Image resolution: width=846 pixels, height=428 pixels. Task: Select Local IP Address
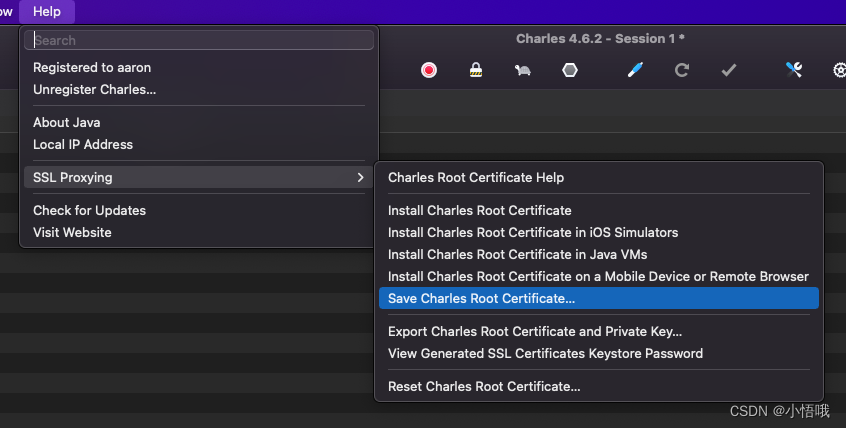click(x=199, y=145)
